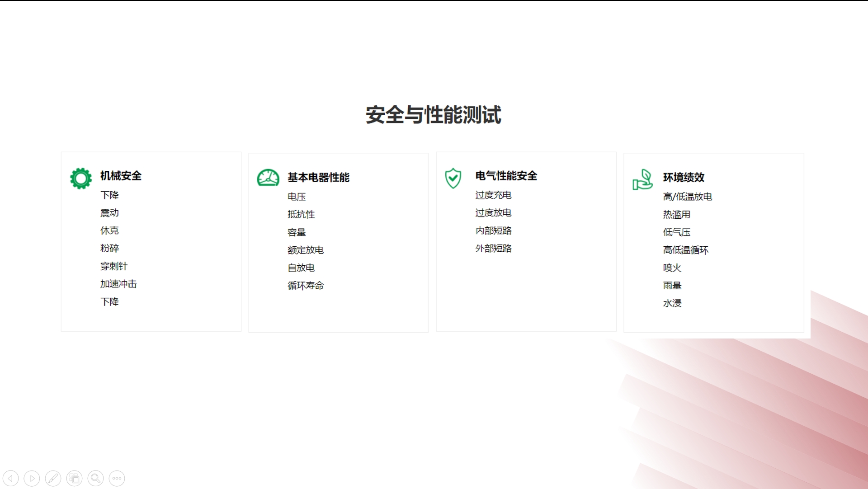Open more slideshow options menu

pyautogui.click(x=117, y=478)
